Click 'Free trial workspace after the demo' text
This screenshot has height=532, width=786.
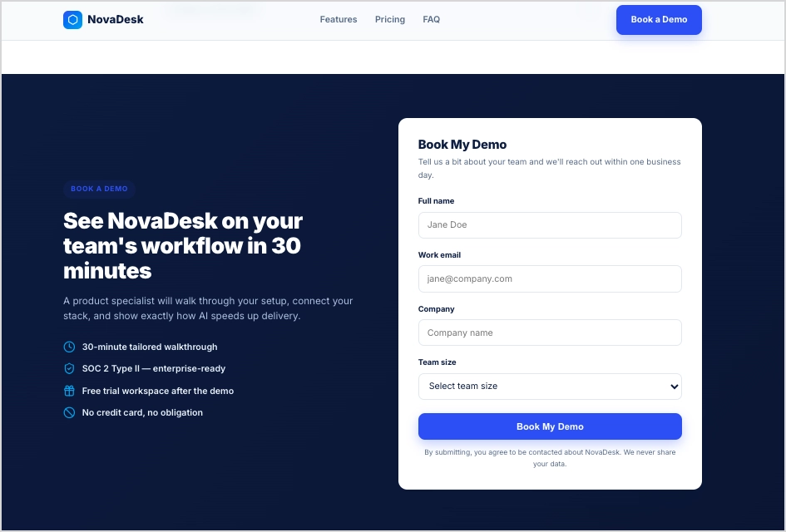[x=158, y=391]
